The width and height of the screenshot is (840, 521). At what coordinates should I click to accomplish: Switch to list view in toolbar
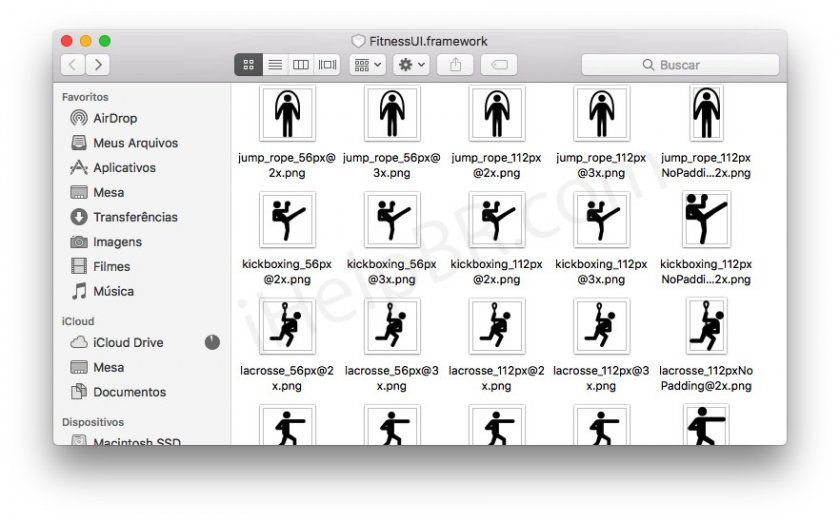[275, 65]
